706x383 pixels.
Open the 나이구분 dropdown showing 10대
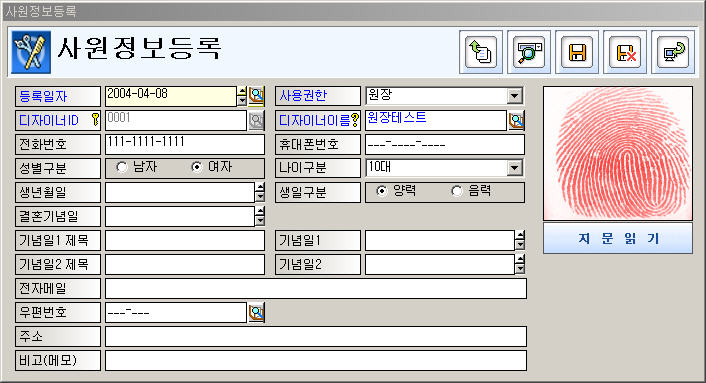coord(514,168)
